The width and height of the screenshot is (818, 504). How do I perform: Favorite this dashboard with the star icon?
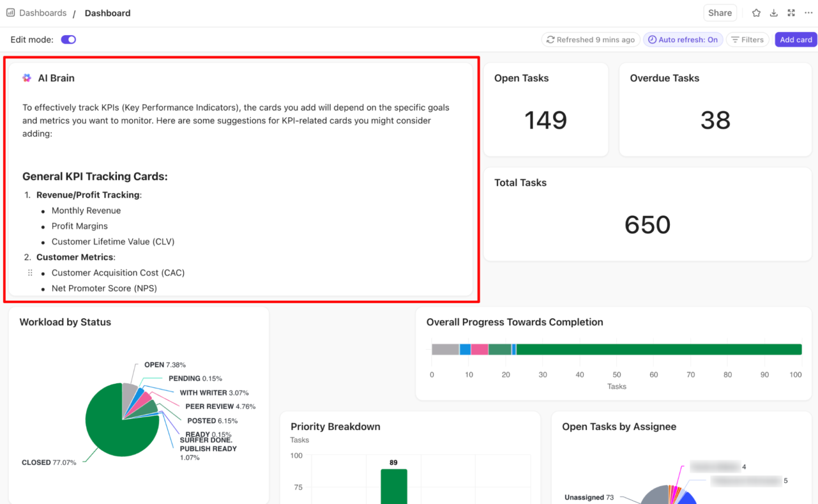click(x=756, y=13)
